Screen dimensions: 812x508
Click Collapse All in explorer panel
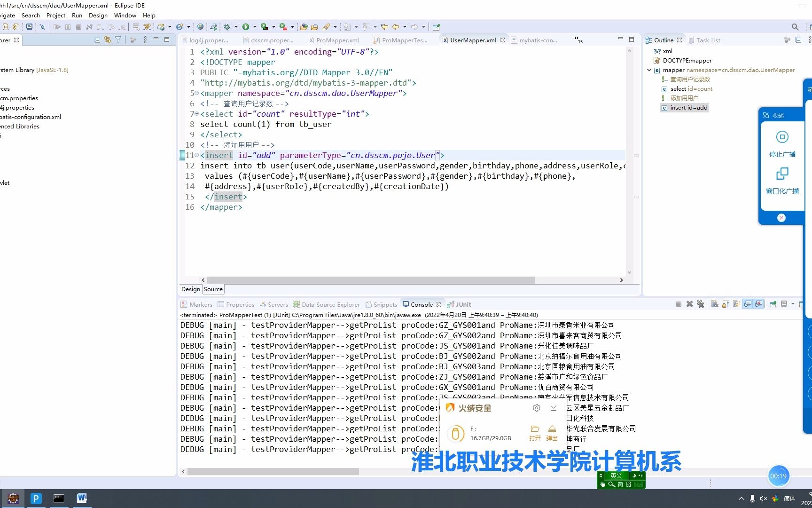coord(97,40)
